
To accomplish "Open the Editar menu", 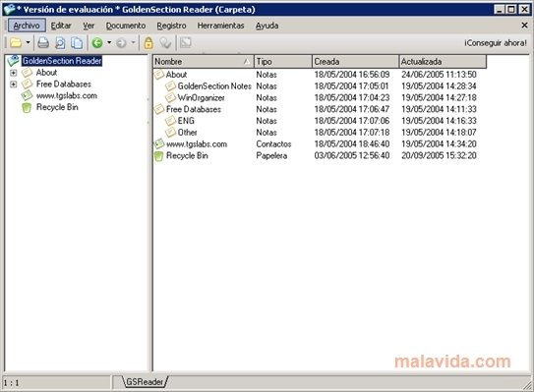I will tap(61, 26).
